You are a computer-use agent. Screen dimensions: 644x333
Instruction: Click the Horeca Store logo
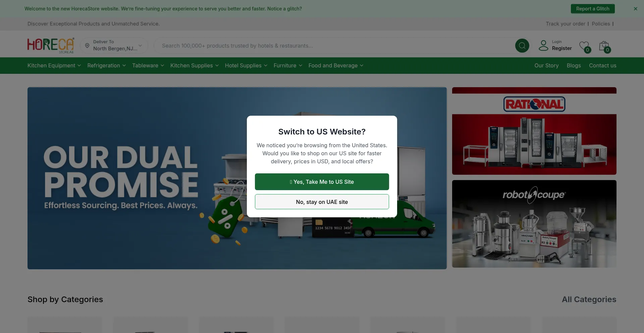51,46
